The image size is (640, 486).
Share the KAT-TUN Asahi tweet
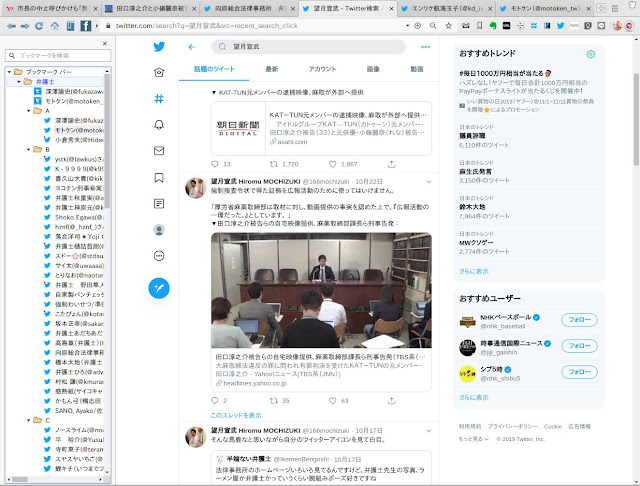click(391, 164)
